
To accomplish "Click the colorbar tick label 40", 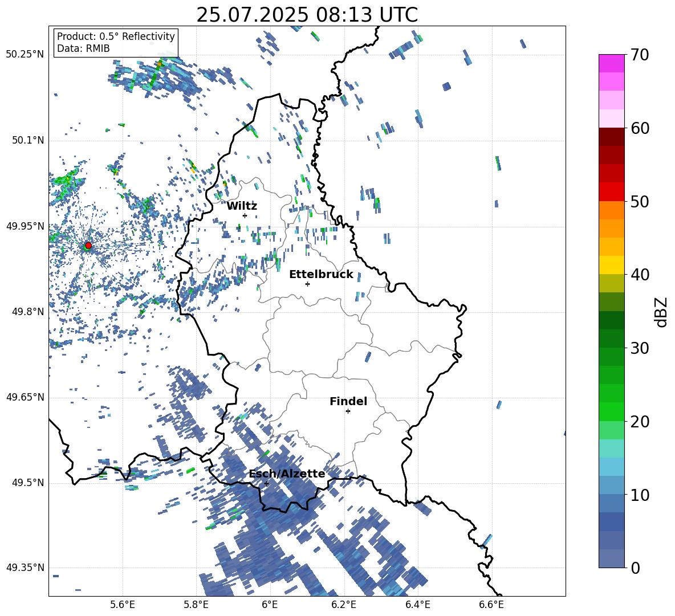I will click(x=640, y=275).
